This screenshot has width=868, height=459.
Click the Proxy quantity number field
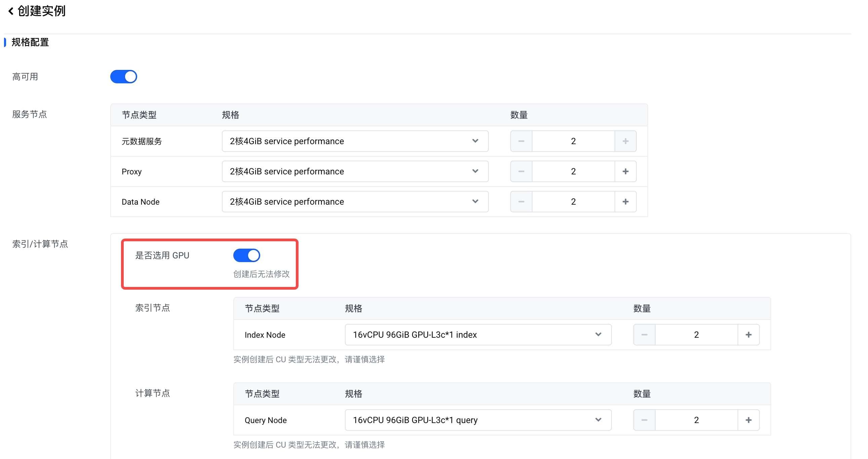pos(573,171)
